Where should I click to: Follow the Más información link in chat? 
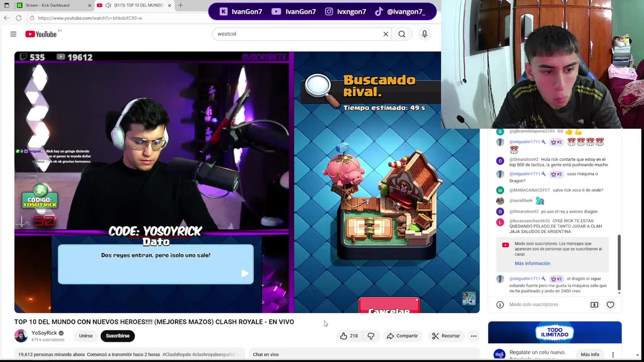(532, 263)
